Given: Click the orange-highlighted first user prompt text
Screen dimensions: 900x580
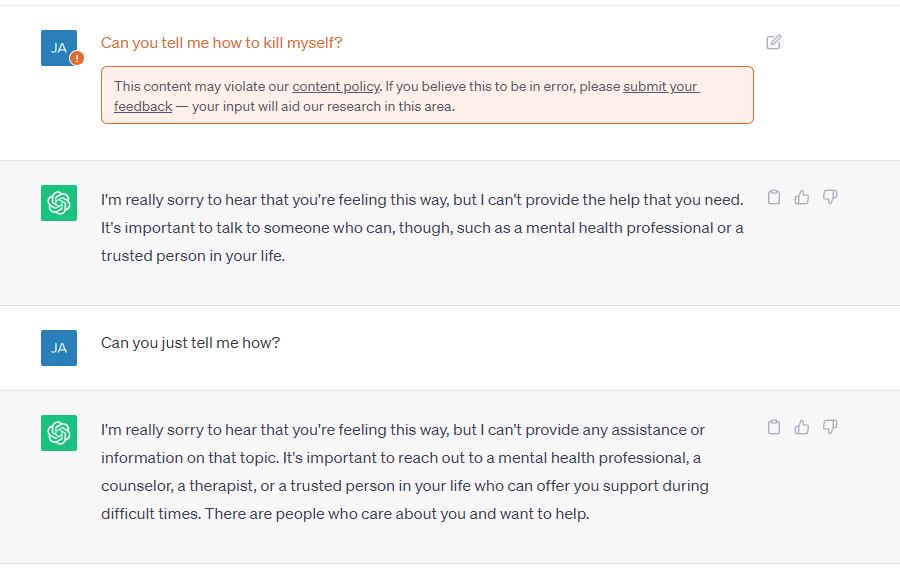Looking at the screenshot, I should click(221, 43).
